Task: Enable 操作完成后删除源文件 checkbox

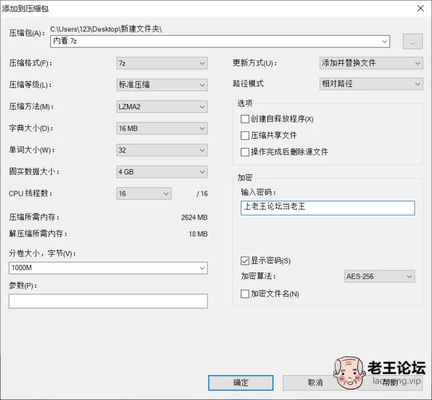Action: [245, 152]
